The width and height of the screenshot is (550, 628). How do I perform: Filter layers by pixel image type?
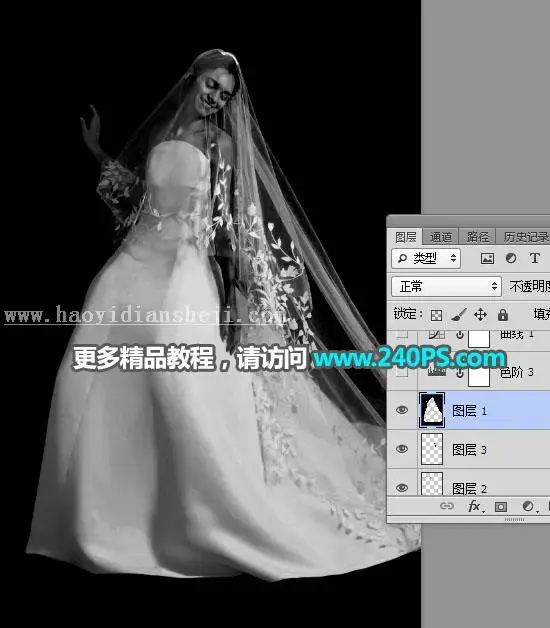point(487,258)
